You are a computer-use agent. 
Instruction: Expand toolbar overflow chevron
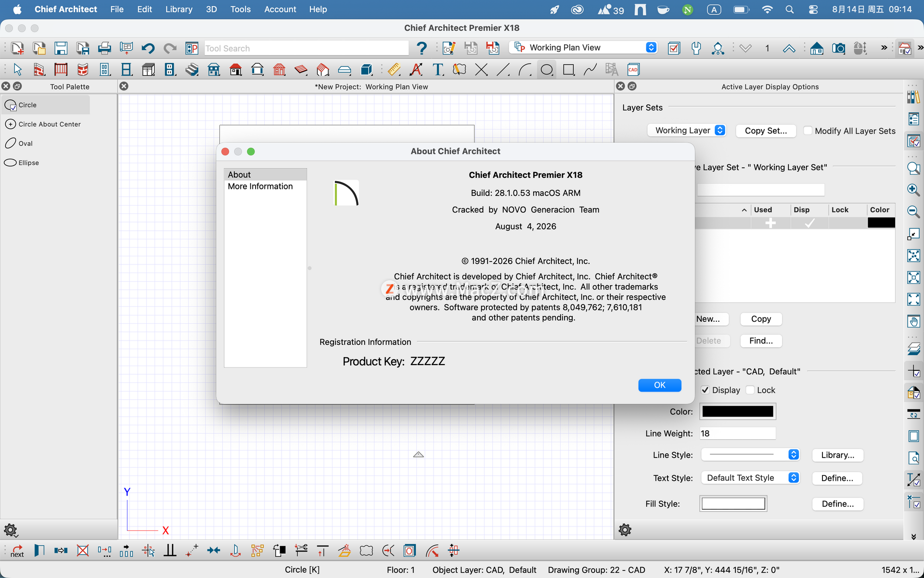[884, 48]
